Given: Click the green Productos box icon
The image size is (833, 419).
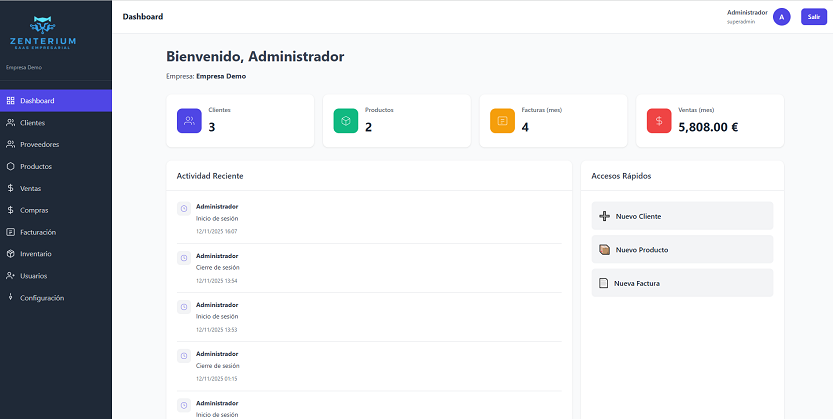Looking at the screenshot, I should (346, 121).
